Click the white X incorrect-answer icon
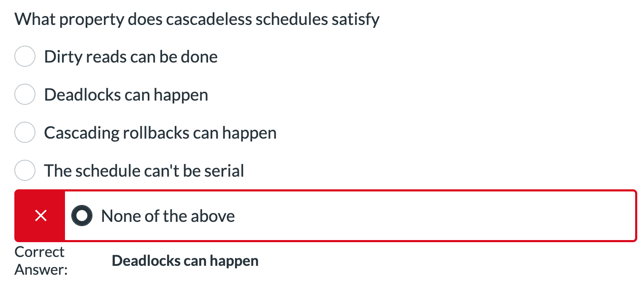Viewport: 644px width, 284px height. pyautogui.click(x=41, y=216)
